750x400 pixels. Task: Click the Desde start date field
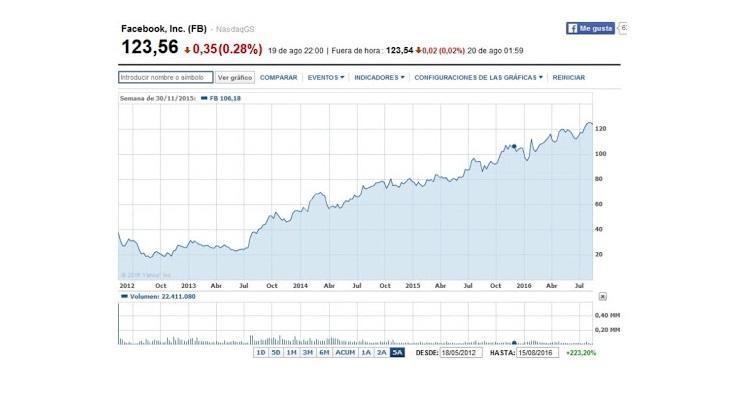462,353
